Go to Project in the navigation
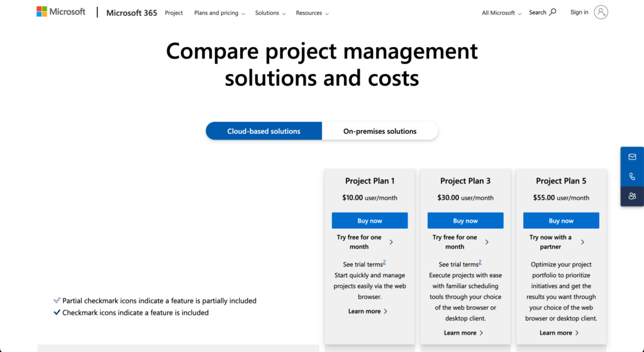Viewport: 644px width, 352px height. coord(174,13)
